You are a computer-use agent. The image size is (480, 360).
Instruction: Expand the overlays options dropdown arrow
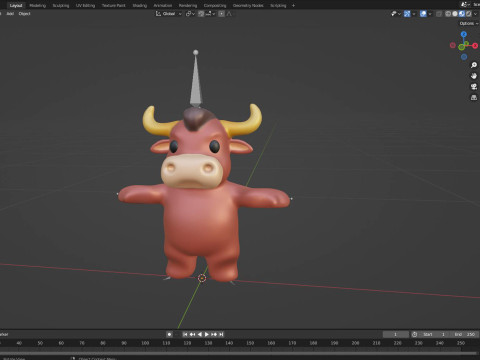point(430,14)
